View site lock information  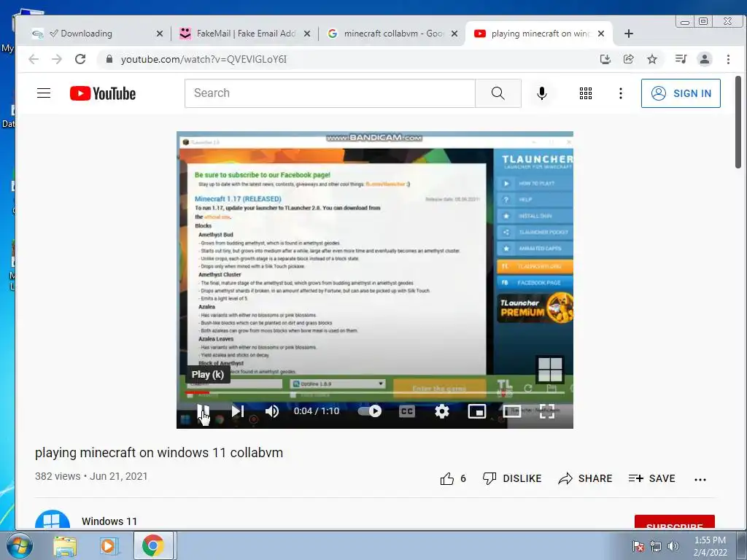tap(109, 59)
